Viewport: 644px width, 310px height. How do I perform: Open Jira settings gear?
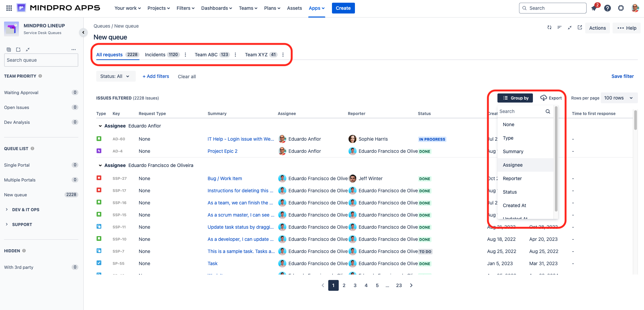[x=621, y=8]
